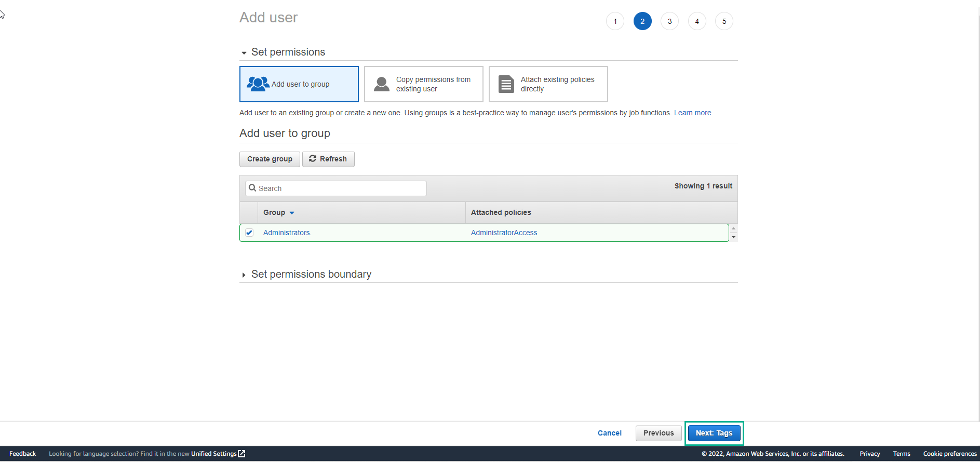The width and height of the screenshot is (980, 462).
Task: Click the Unified Settings external link icon
Action: click(241, 454)
